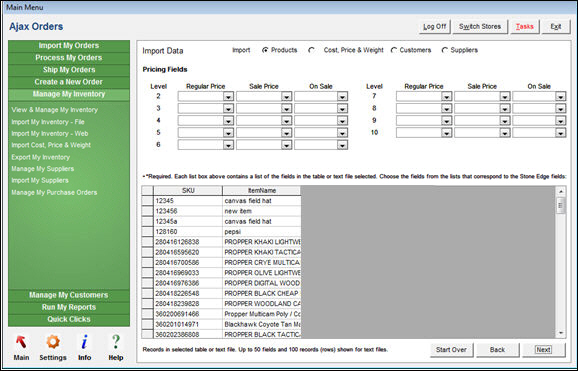
Task: Open the Info icon
Action: coord(84,342)
